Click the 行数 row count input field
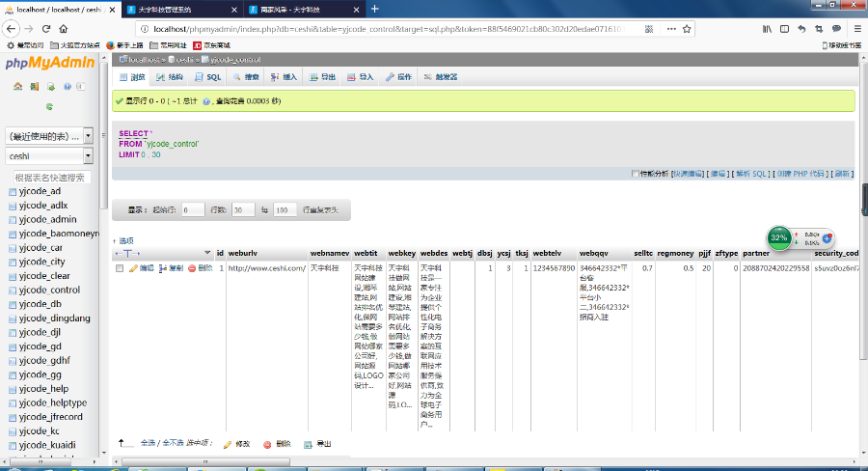 tap(242, 209)
